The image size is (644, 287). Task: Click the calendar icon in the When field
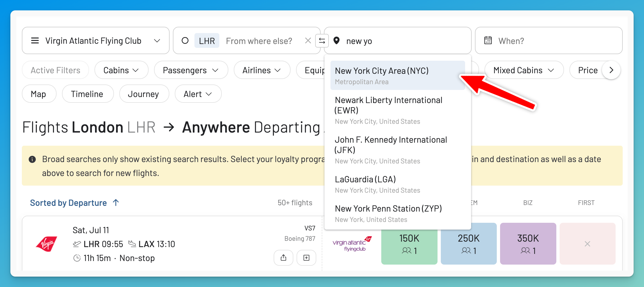point(488,40)
